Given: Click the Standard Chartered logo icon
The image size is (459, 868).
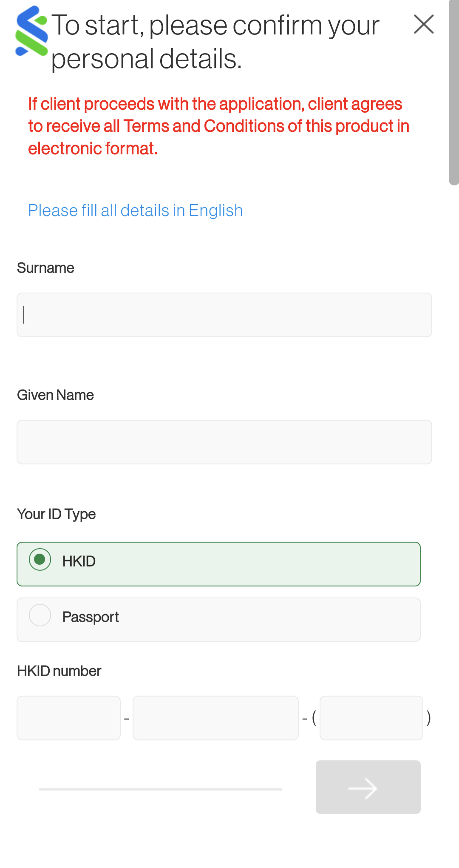Looking at the screenshot, I should (x=32, y=31).
